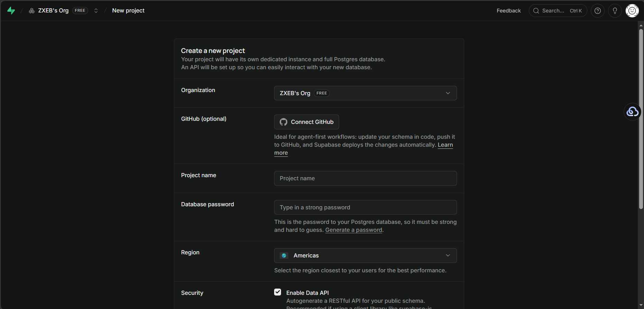This screenshot has width=644, height=309.
Task: Click the Feedback button
Action: [x=508, y=11]
